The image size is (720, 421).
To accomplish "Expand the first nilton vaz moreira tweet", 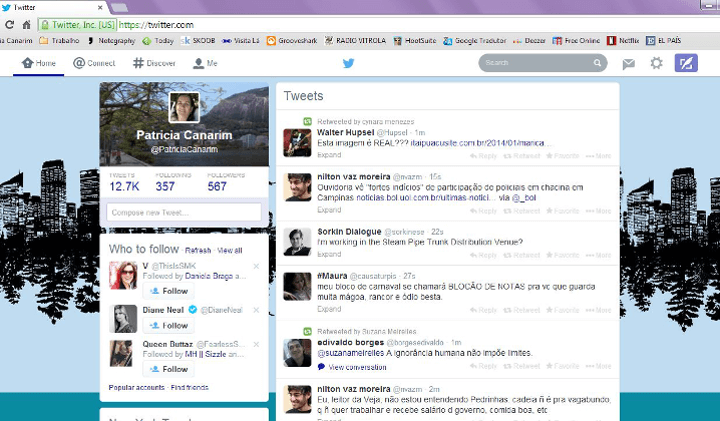I will [x=330, y=212].
